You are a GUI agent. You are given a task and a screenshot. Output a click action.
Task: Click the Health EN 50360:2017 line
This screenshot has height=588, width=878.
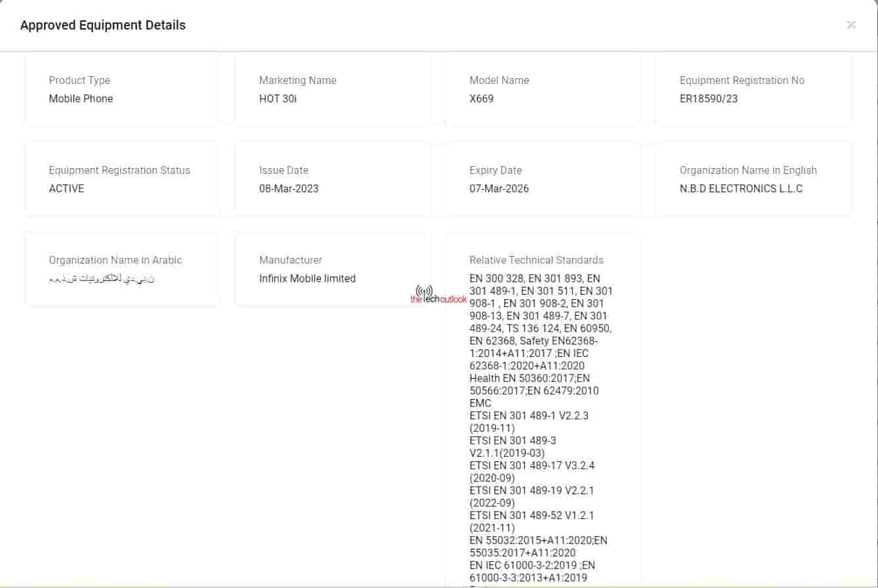click(x=529, y=378)
